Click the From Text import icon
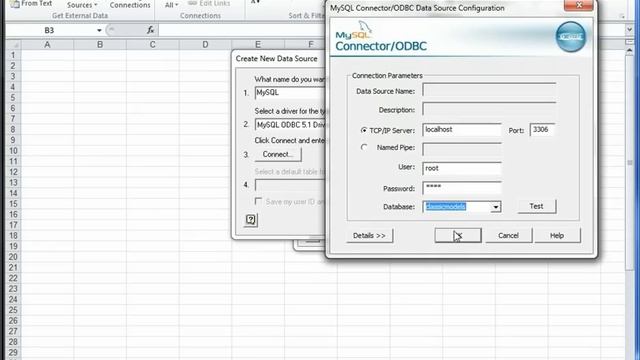The image size is (640, 360). (x=15, y=4)
